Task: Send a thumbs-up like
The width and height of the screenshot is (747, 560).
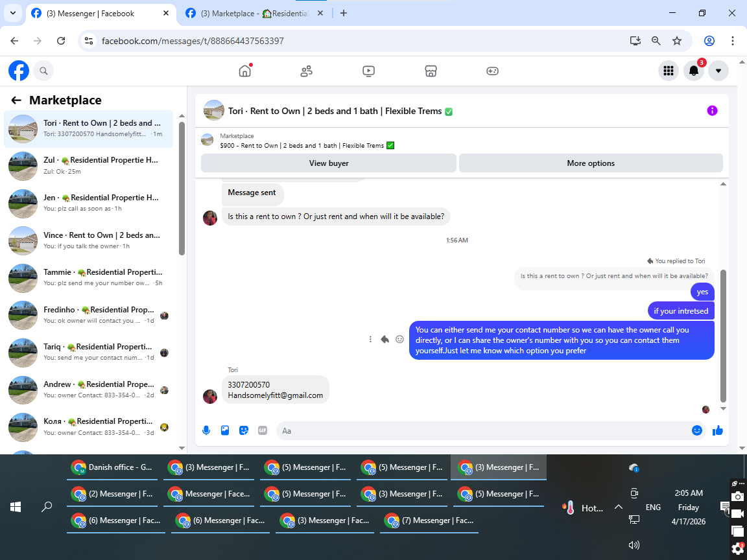Action: (x=717, y=430)
